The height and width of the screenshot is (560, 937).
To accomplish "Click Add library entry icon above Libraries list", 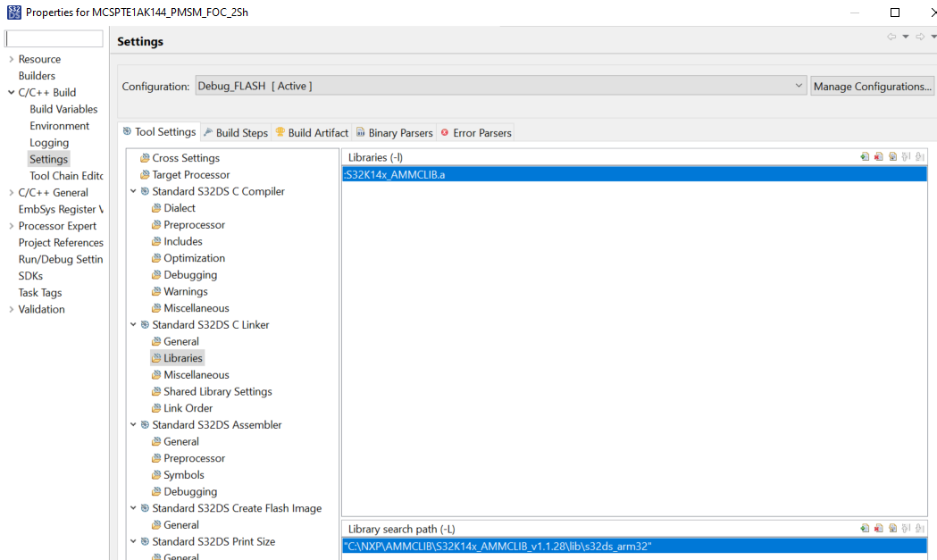I will [865, 155].
